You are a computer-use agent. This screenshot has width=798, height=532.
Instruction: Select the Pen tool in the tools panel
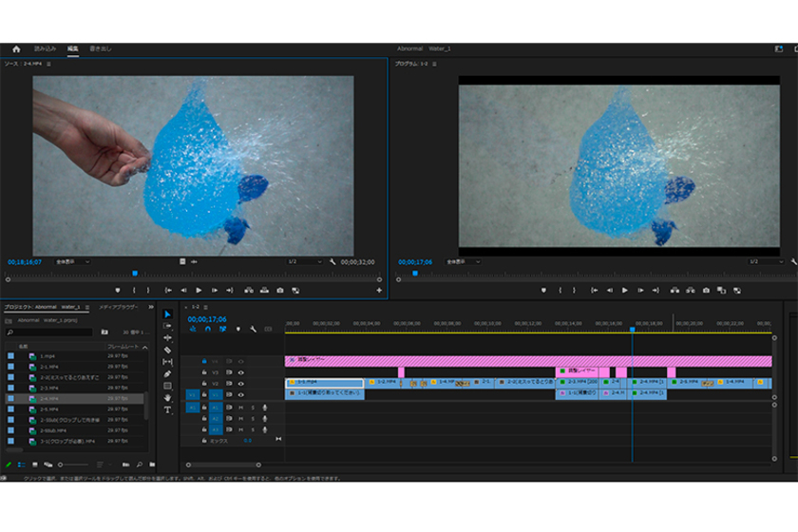(x=167, y=373)
